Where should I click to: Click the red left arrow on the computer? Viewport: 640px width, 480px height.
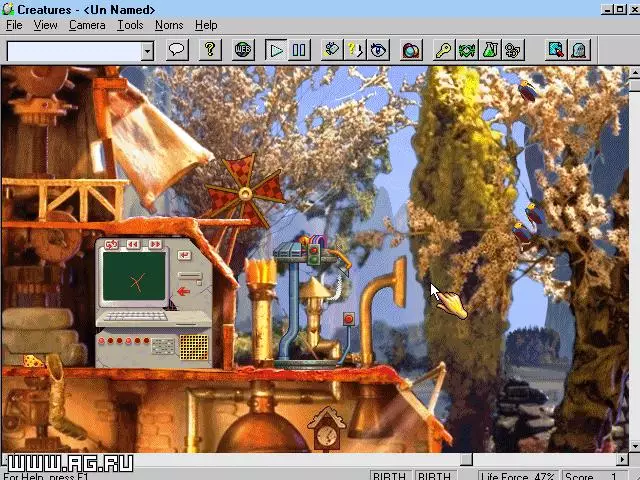[x=184, y=291]
